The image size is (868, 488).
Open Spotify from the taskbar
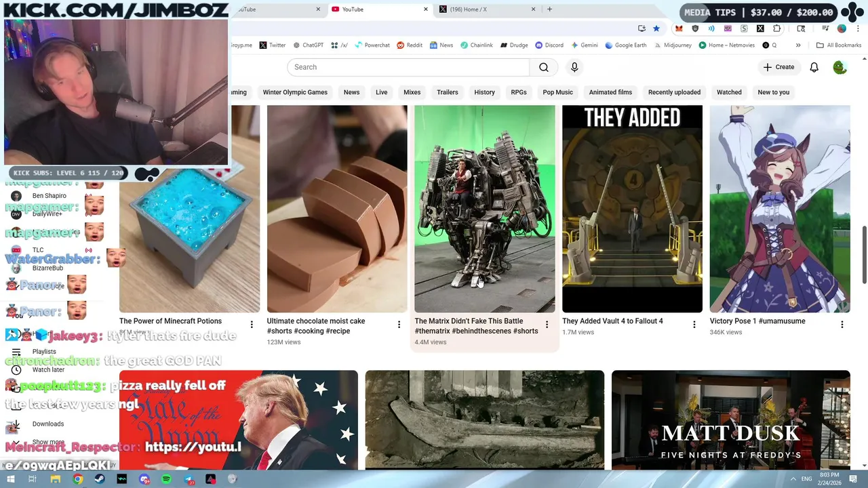click(x=166, y=479)
